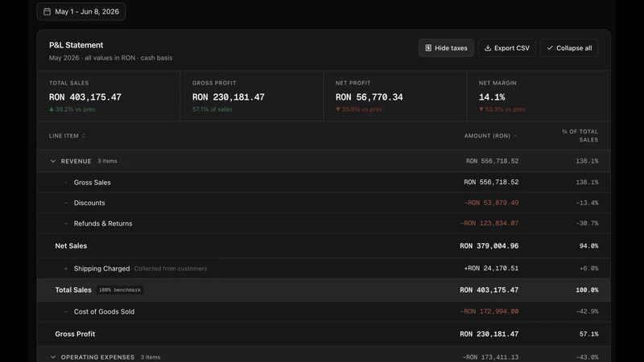Viewport: 644px width, 362px height.
Task: Click COGS amount -RON 172,994.00
Action: click(x=489, y=311)
